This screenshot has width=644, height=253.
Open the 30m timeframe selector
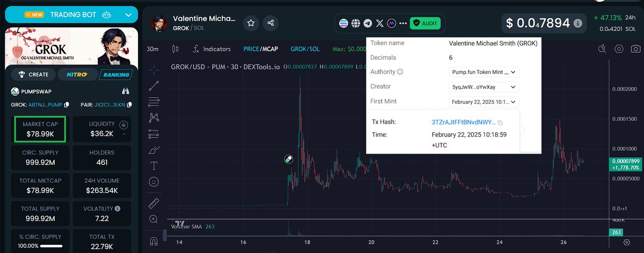(153, 49)
